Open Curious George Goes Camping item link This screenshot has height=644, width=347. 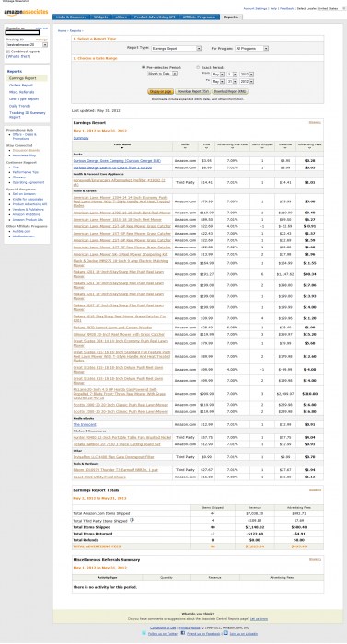[x=117, y=161]
